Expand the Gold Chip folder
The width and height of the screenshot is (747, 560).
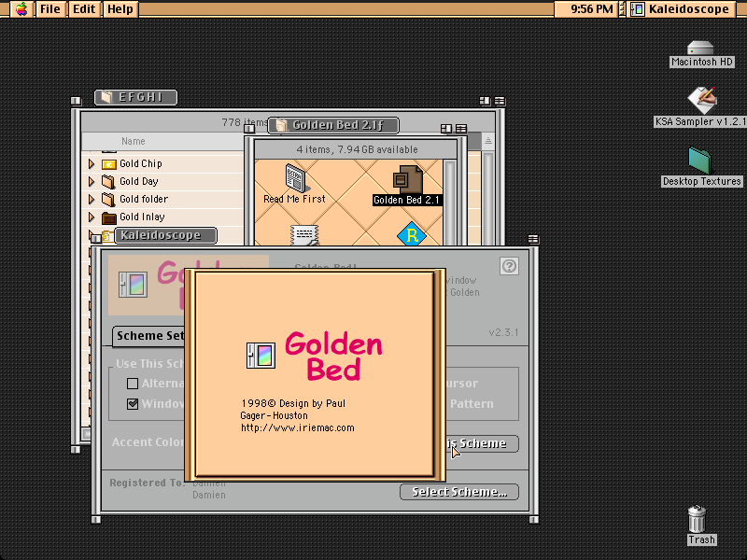click(x=92, y=164)
